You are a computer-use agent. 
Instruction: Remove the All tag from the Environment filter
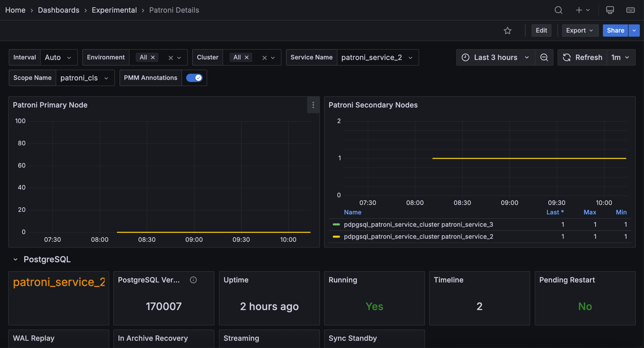pos(152,57)
